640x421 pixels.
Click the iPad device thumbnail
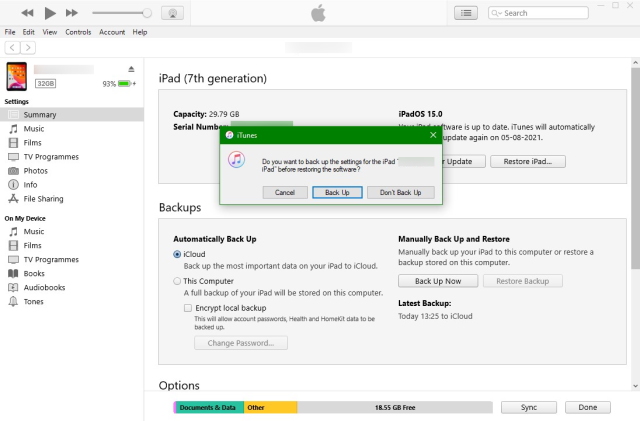pyautogui.click(x=17, y=76)
